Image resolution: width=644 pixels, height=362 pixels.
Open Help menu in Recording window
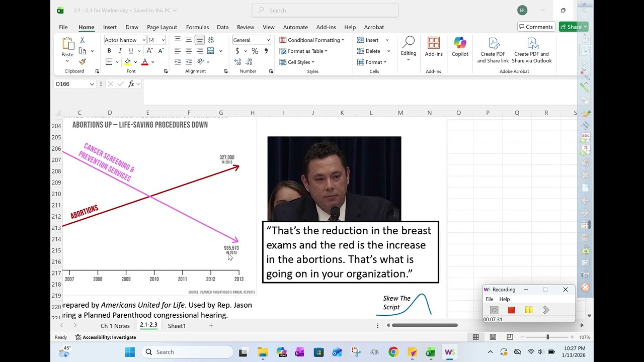click(x=505, y=299)
